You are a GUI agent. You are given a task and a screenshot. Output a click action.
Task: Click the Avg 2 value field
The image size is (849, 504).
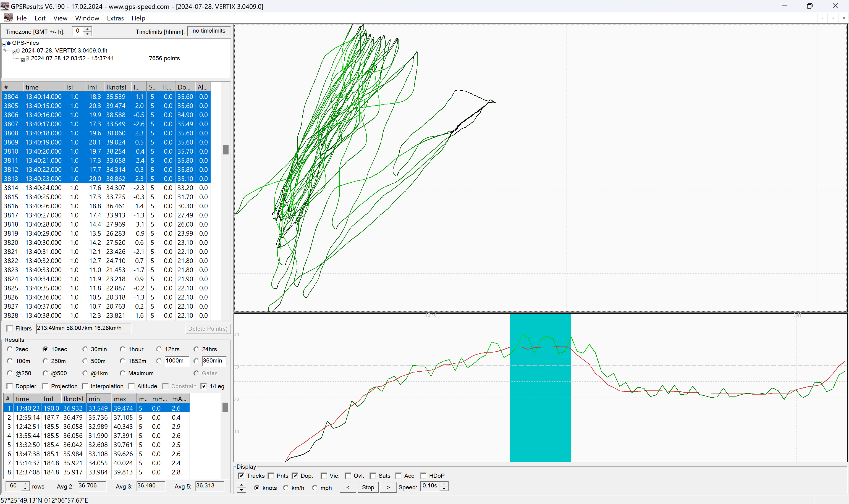[x=92, y=486]
